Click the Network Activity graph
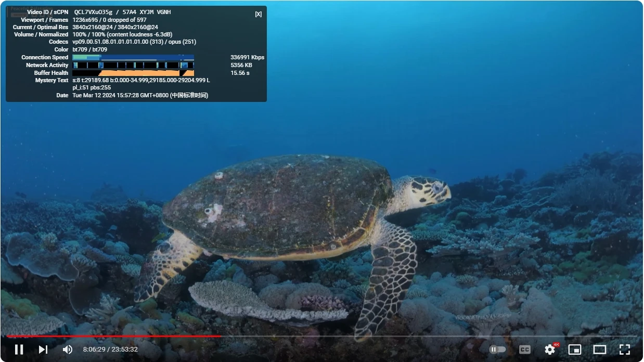This screenshot has width=644, height=362. (133, 65)
